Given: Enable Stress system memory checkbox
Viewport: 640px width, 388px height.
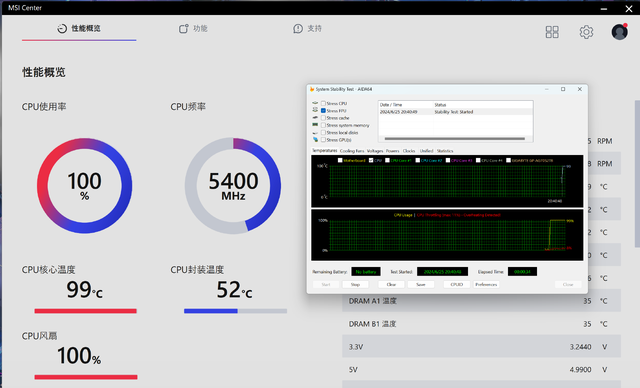Looking at the screenshot, I should pos(323,125).
